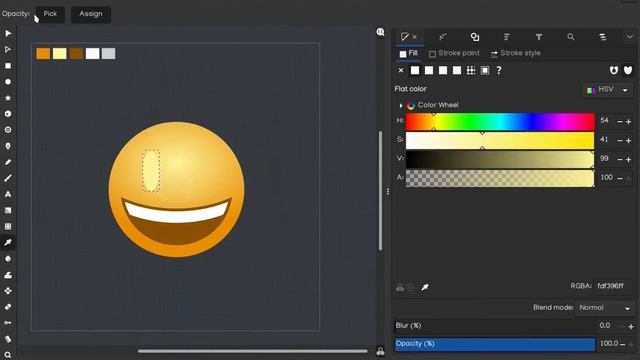
Task: Click the zoom icon above vertical scrollbar
Action: tap(380, 32)
